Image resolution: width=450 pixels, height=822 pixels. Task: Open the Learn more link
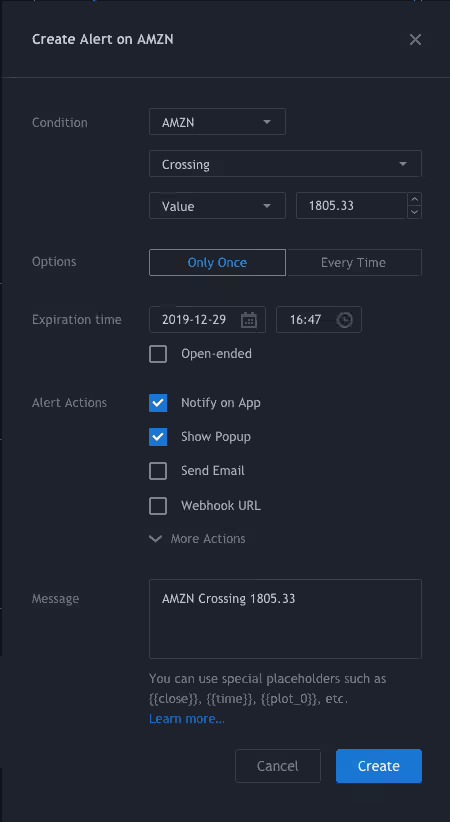[187, 719]
